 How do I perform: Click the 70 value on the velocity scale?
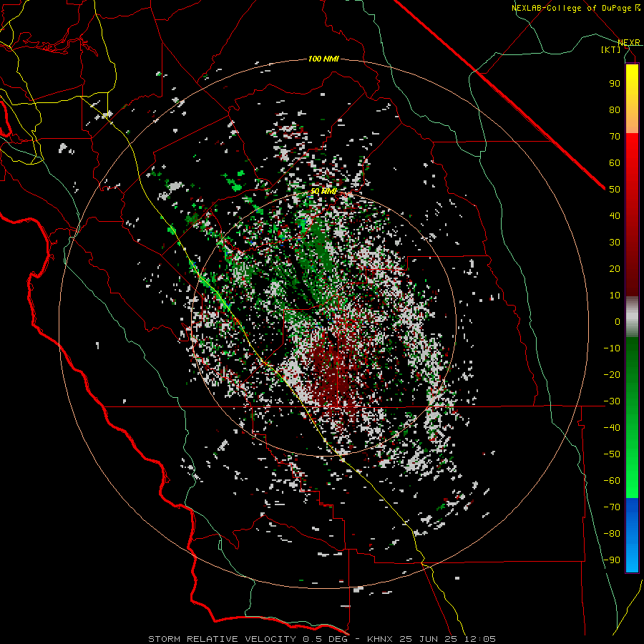coord(615,137)
